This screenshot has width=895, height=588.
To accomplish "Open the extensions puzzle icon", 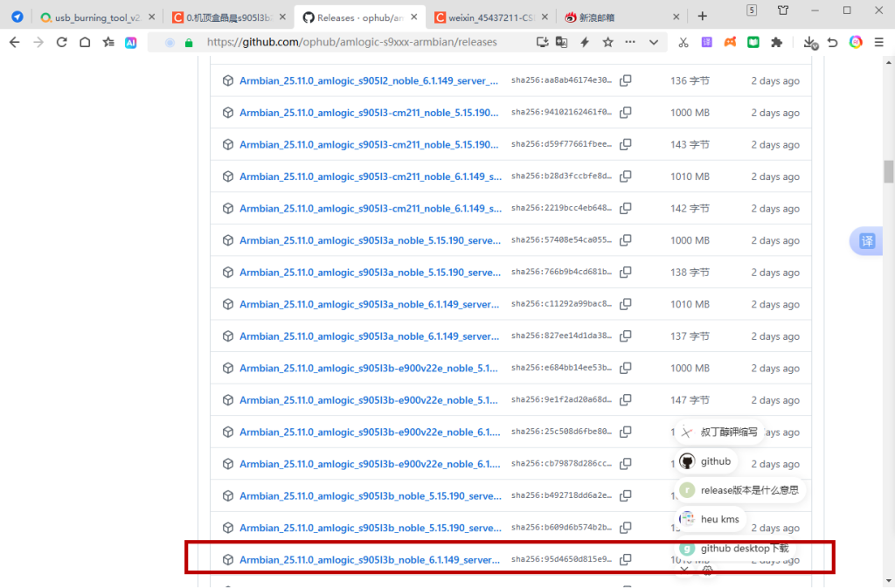I will pyautogui.click(x=775, y=42).
